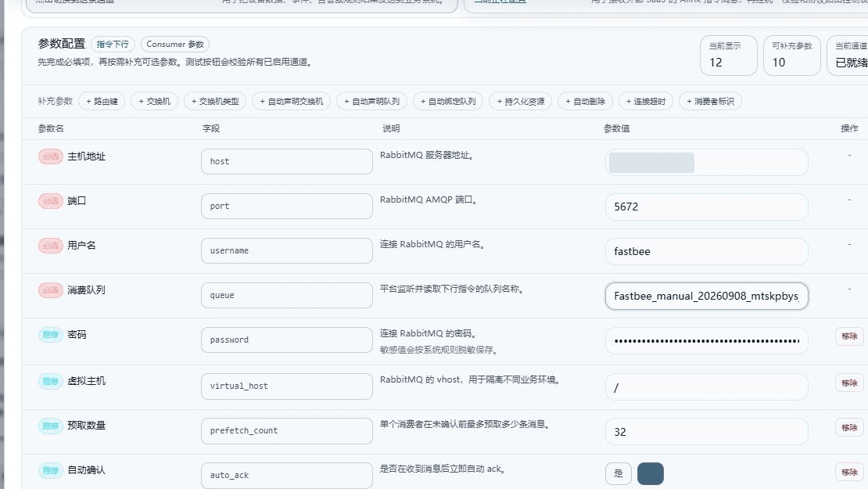868x489 pixels.
Task: Click the 字段 column header
Action: click(211, 128)
